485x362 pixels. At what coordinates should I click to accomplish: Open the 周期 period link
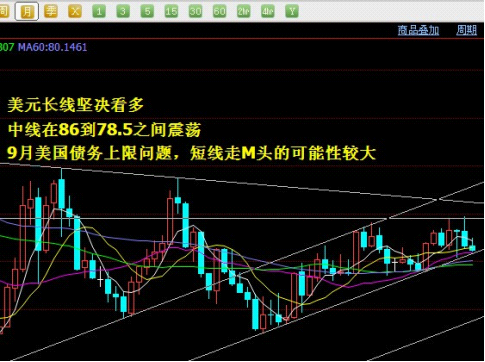pos(466,30)
